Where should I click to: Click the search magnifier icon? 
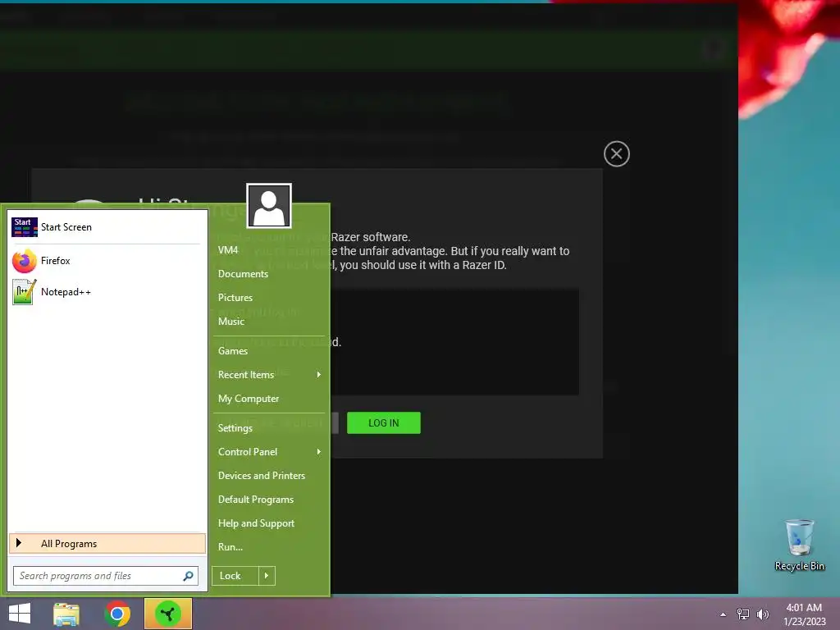coord(188,576)
